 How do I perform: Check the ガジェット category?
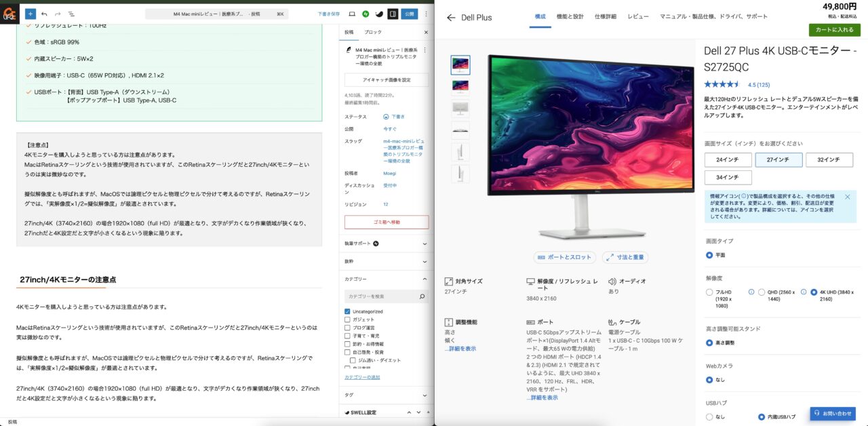point(348,320)
